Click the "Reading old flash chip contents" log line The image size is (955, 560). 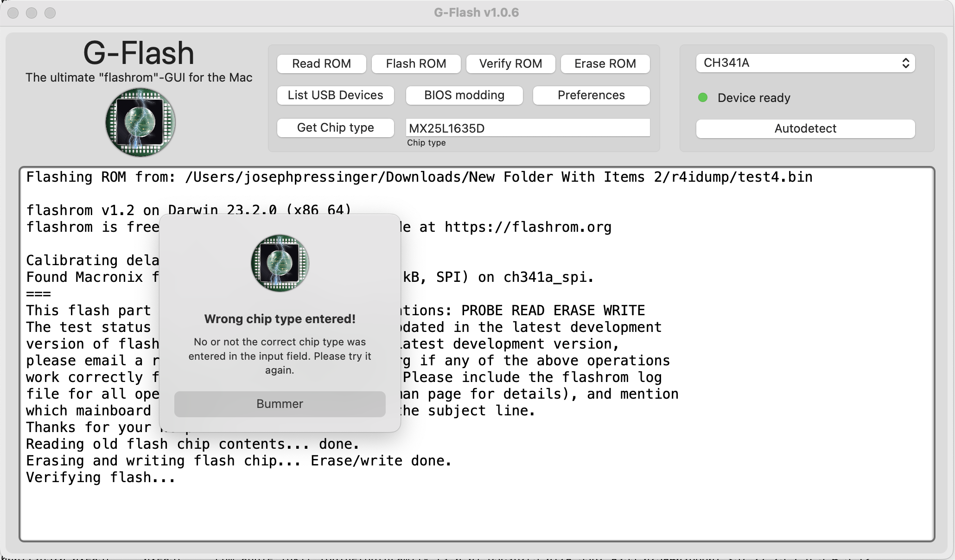[192, 444]
